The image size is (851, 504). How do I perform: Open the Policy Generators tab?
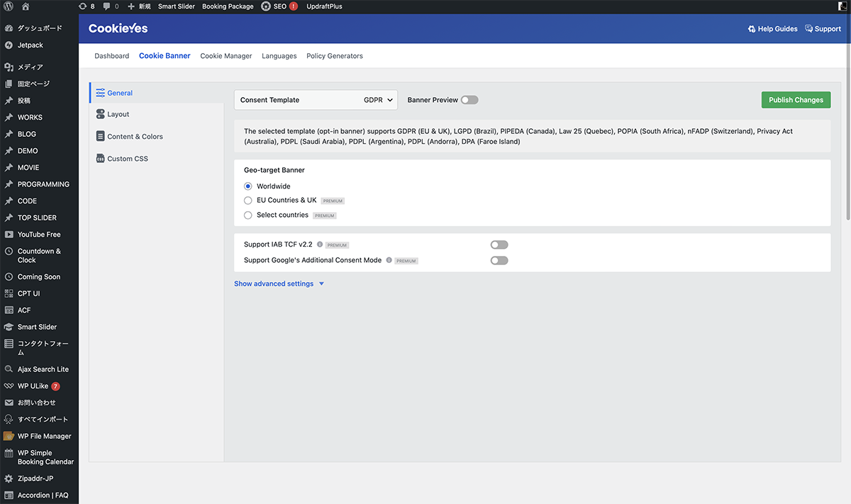334,56
